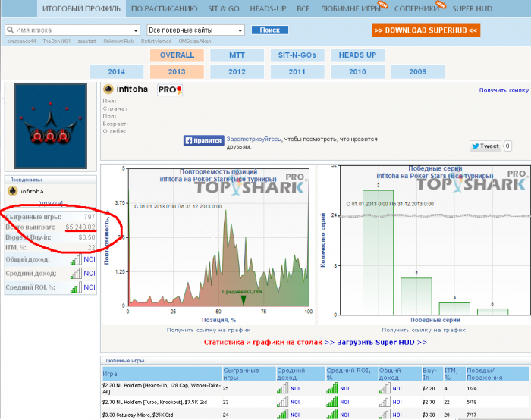Click the Facebook Нравится button
The height and width of the screenshot is (420, 531).
point(204,140)
